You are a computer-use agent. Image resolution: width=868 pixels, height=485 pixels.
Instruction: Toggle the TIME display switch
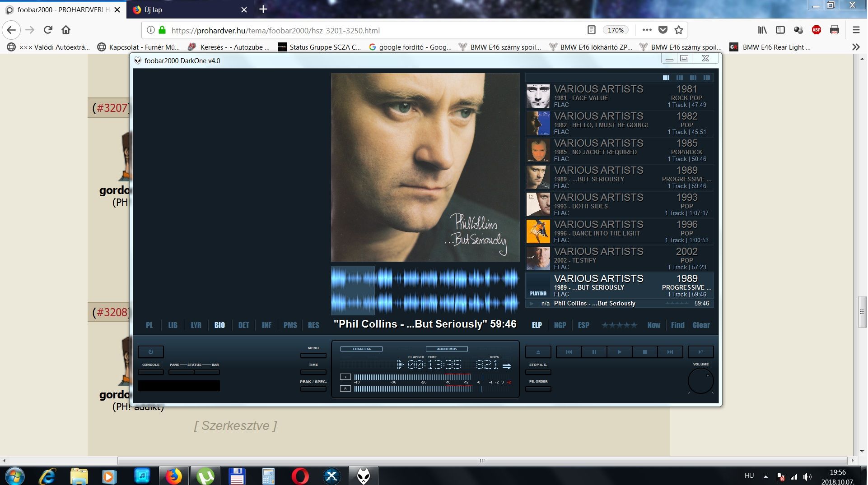(x=313, y=373)
